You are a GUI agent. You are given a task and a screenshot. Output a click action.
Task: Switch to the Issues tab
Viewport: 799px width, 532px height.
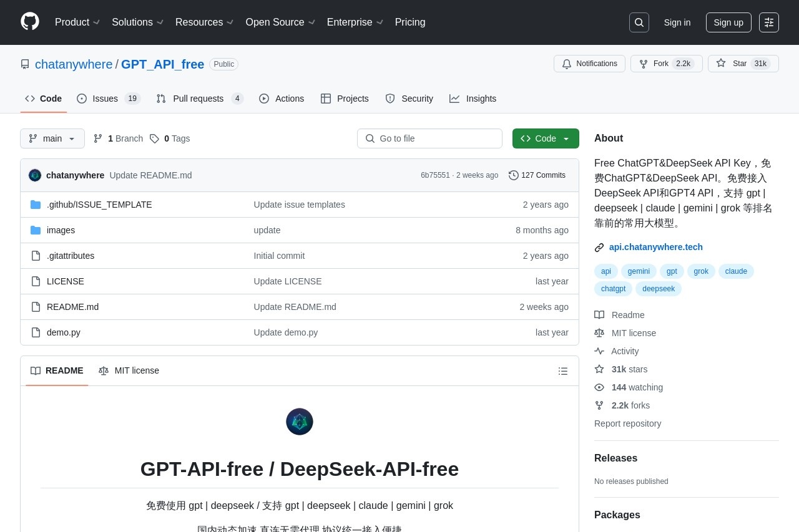coord(109,99)
